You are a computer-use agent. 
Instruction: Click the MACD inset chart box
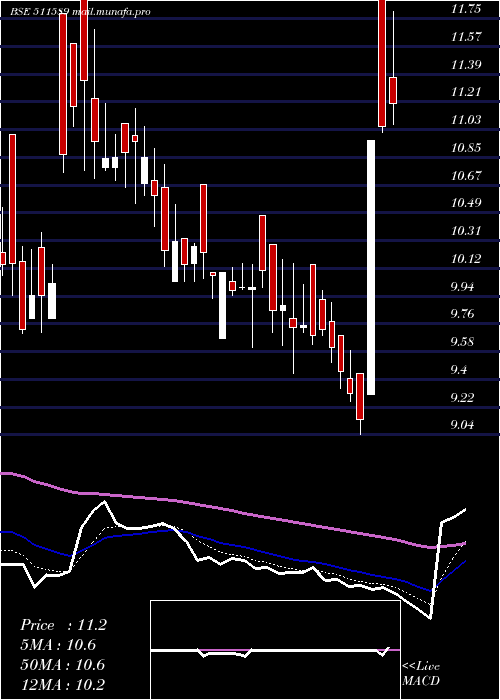[275, 650]
